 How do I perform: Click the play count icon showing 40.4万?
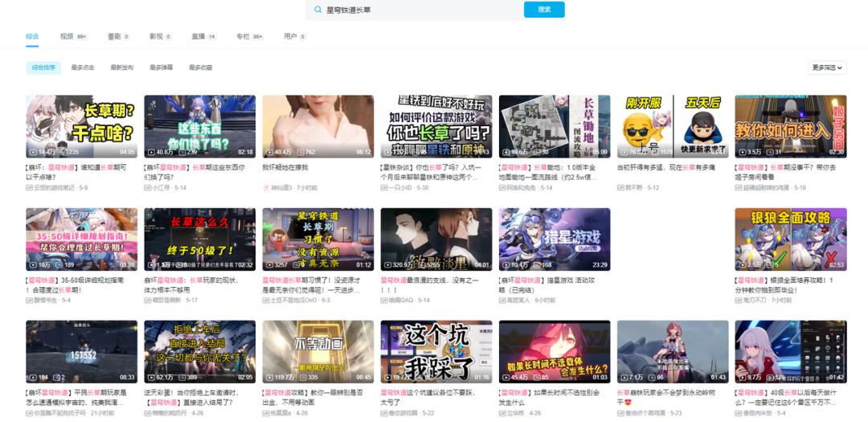pos(269,152)
